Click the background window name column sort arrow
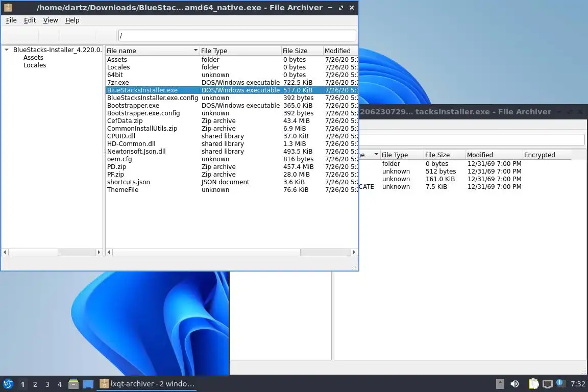This screenshot has width=588, height=392. [376, 154]
